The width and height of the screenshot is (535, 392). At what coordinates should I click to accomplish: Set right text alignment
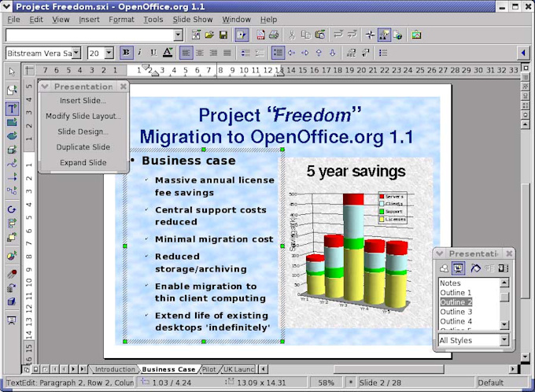(213, 53)
